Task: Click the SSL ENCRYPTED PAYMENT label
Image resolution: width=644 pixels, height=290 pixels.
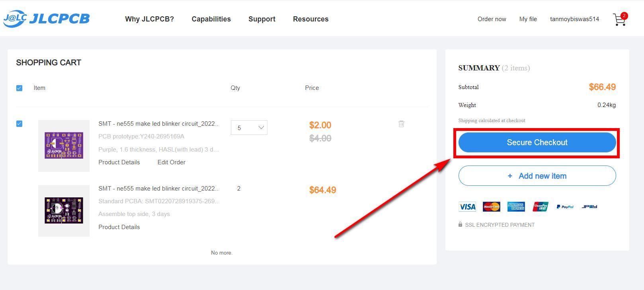Action: click(x=500, y=225)
